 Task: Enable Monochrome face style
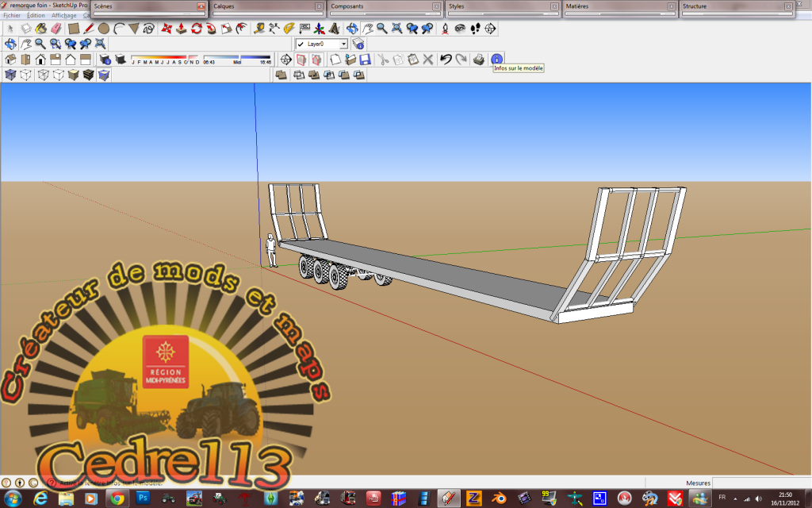click(104, 75)
